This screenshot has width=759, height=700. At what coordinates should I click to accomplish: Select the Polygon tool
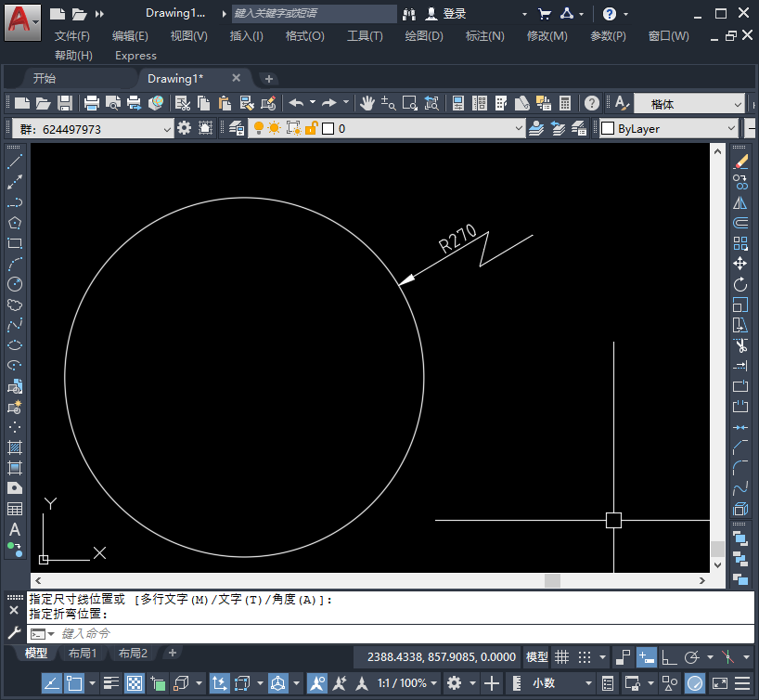[15, 223]
